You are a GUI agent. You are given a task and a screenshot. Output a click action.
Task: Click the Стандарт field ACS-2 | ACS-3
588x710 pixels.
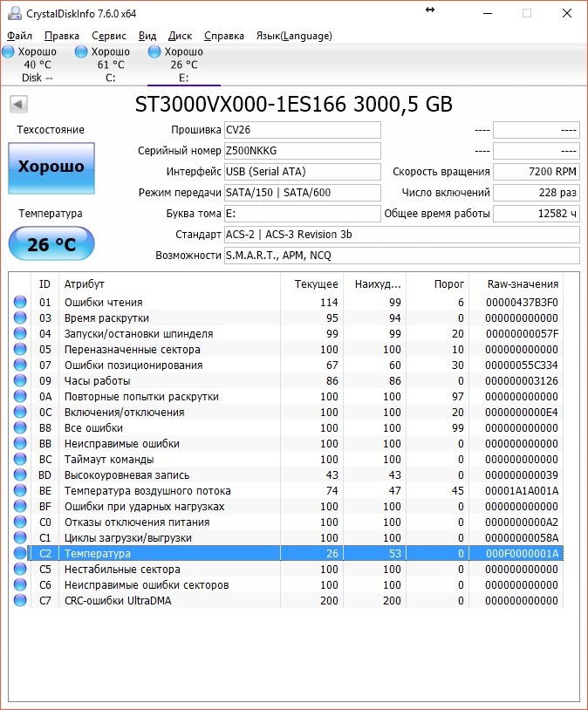[402, 235]
